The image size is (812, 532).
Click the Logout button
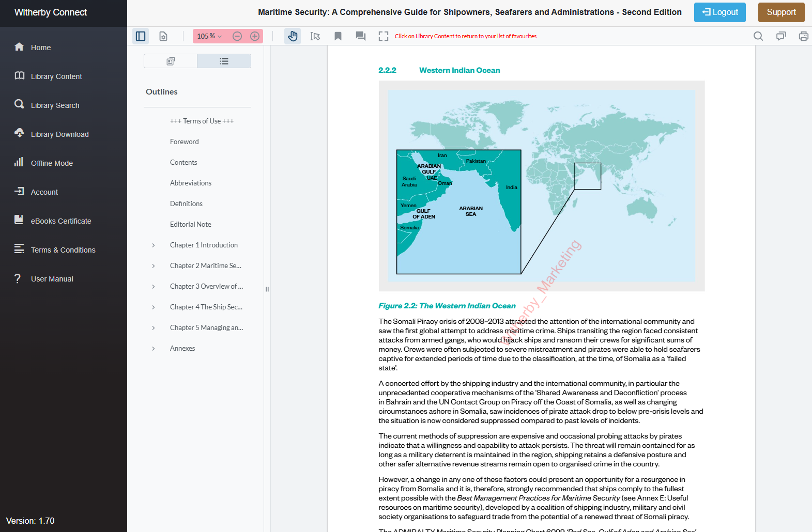[x=719, y=12]
